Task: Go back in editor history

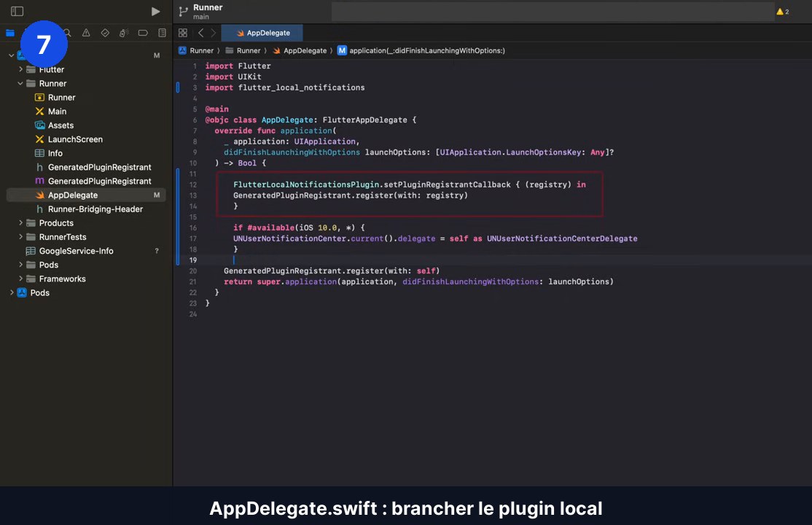Action: pyautogui.click(x=201, y=33)
